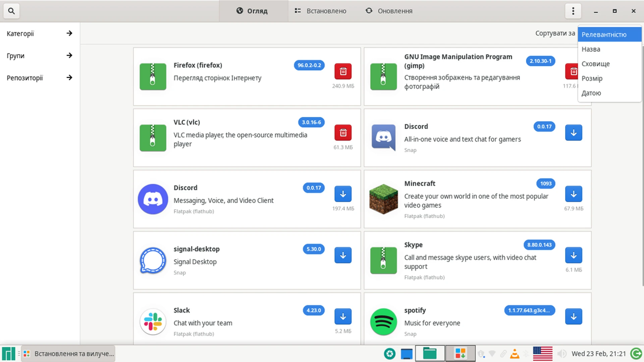
Task: Click the Skype version badge 8.80.0.143
Action: pyautogui.click(x=539, y=245)
